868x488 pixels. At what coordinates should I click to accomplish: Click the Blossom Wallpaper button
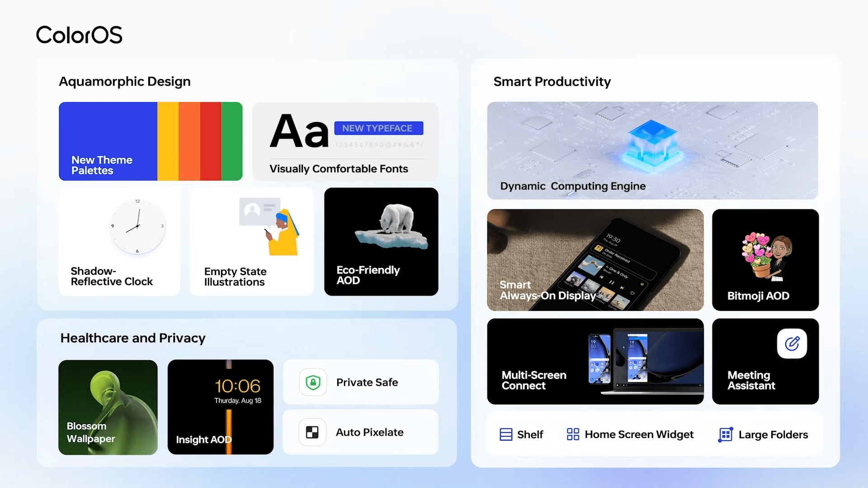[108, 408]
